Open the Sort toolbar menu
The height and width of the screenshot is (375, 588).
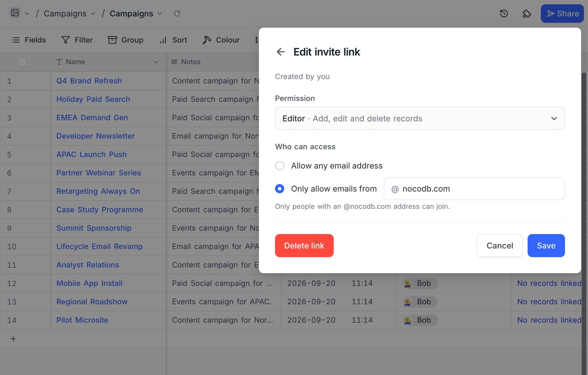point(173,40)
